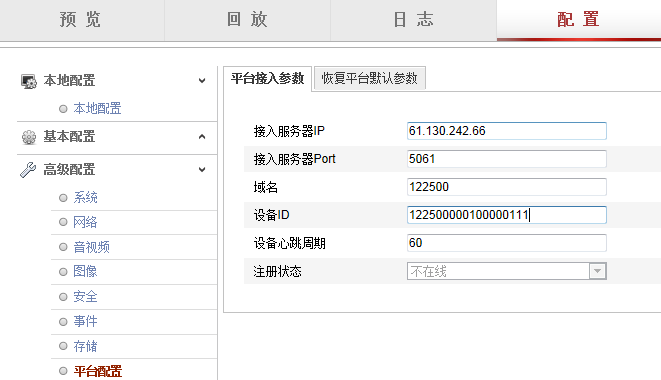This screenshot has width=661, height=380.
Task: Select the 平台接入参数 sub-tab
Action: coord(267,78)
